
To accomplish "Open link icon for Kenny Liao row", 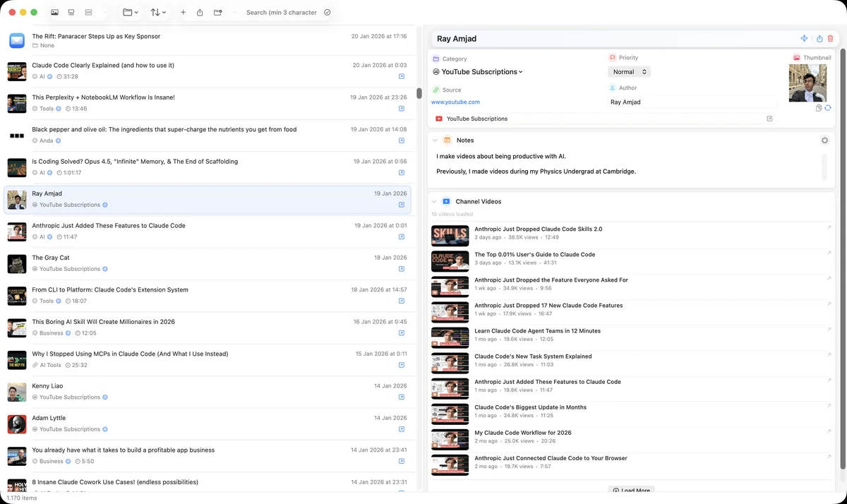I will (x=402, y=397).
